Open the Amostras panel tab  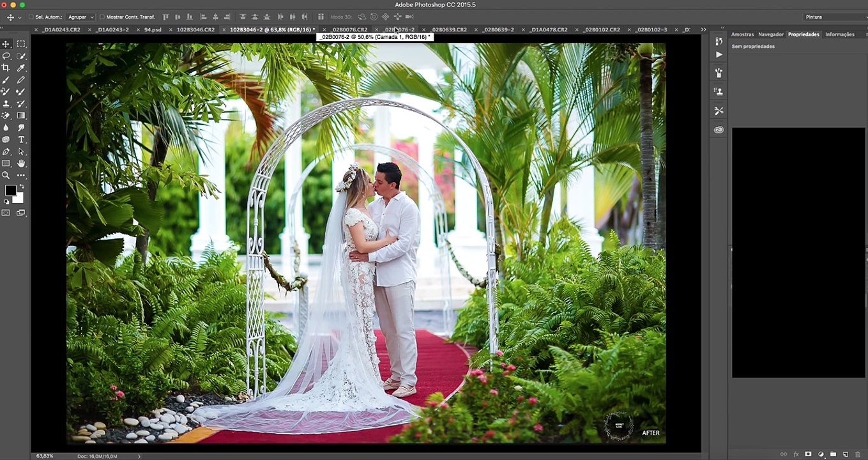click(x=742, y=34)
